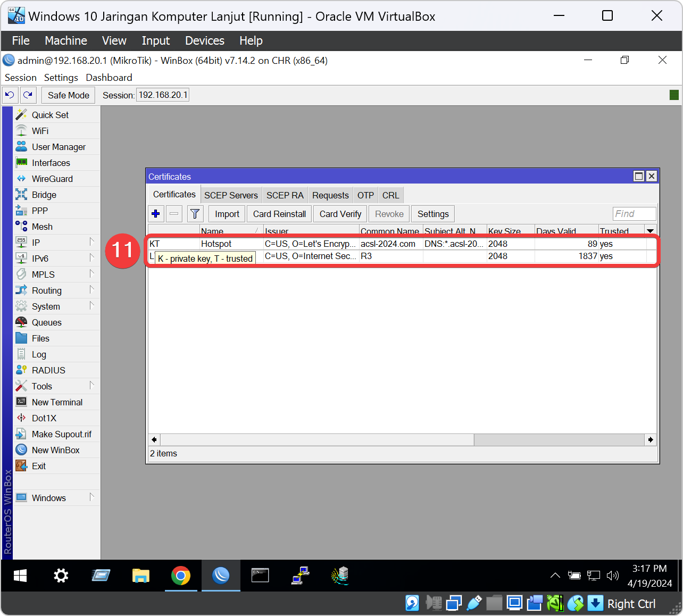Click the Card Reinstall button
The width and height of the screenshot is (683, 616).
coord(279,214)
